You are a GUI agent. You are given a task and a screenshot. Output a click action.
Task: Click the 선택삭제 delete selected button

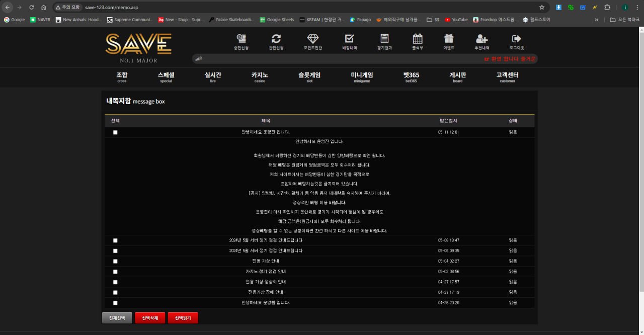(150, 318)
